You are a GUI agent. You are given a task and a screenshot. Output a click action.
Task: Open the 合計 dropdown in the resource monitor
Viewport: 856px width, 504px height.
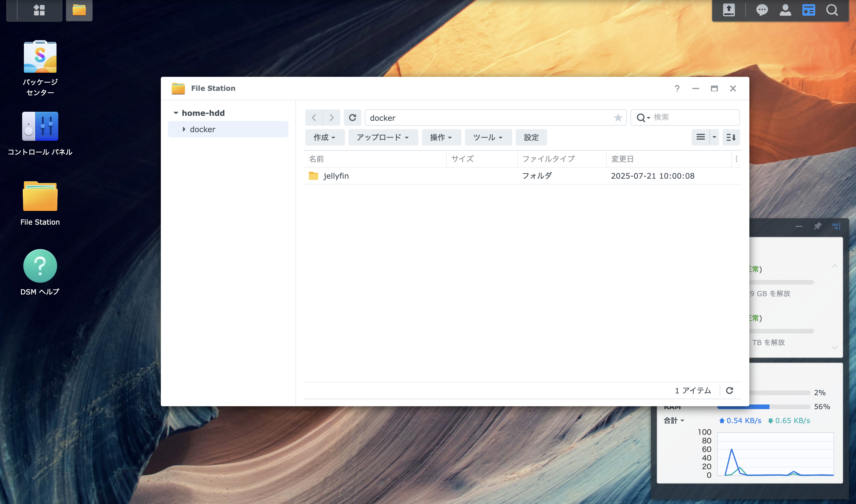tap(674, 420)
